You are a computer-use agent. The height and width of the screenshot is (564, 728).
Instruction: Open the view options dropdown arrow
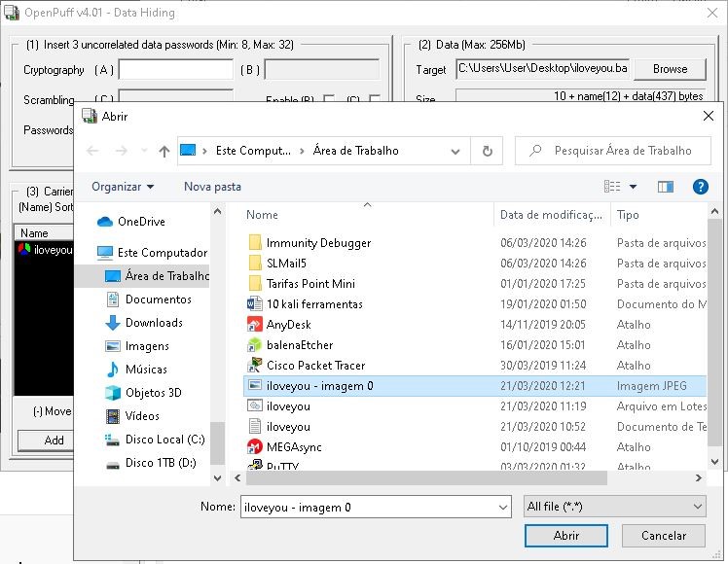[x=633, y=187]
